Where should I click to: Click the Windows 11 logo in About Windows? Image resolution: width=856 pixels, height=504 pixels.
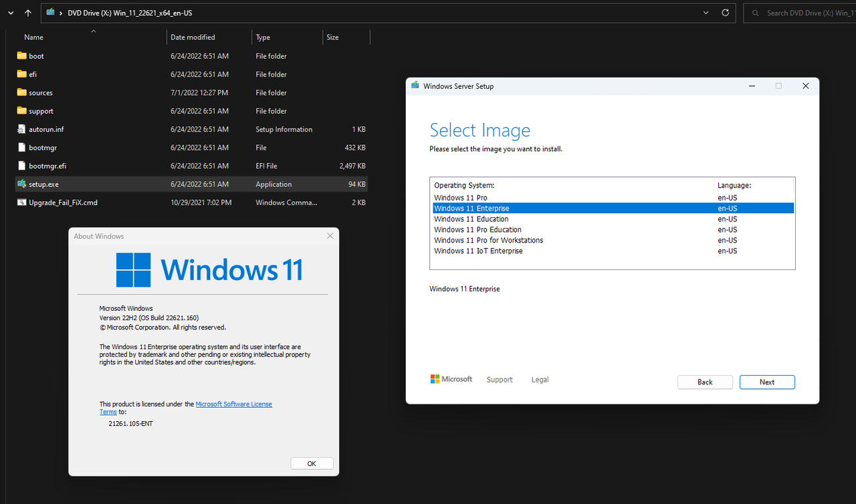(209, 270)
